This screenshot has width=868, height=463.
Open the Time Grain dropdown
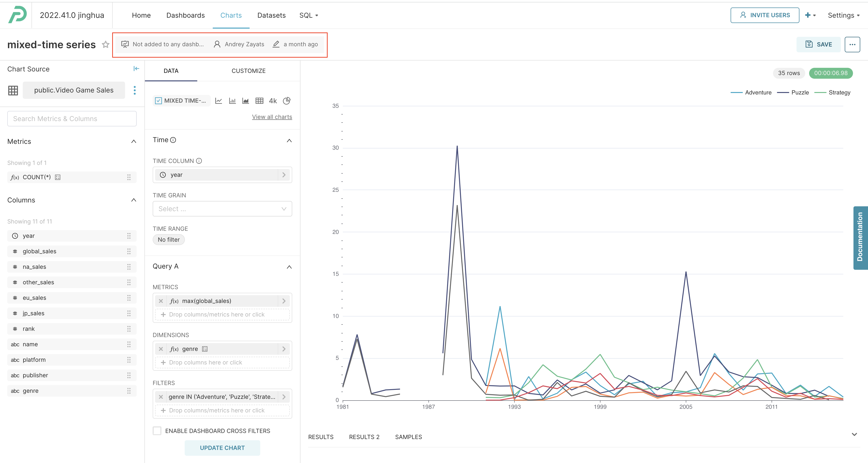[x=222, y=209]
